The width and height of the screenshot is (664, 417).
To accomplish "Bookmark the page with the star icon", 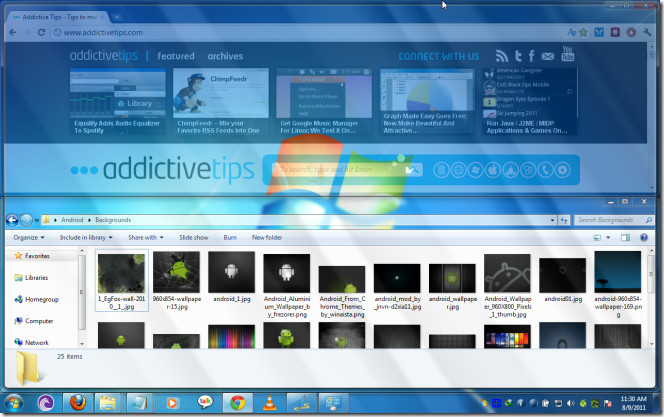I will pos(584,32).
